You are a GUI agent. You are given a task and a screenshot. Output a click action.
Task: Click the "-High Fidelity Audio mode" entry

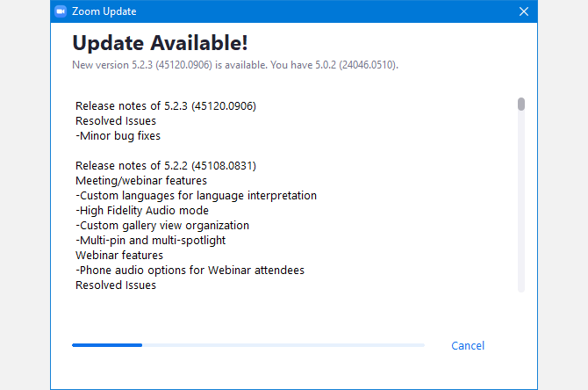[142, 211]
